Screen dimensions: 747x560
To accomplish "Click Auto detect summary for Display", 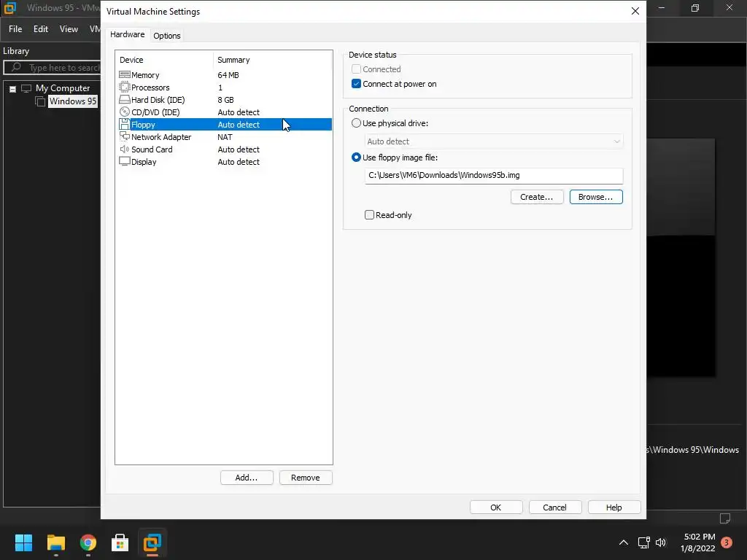I will click(x=239, y=161).
